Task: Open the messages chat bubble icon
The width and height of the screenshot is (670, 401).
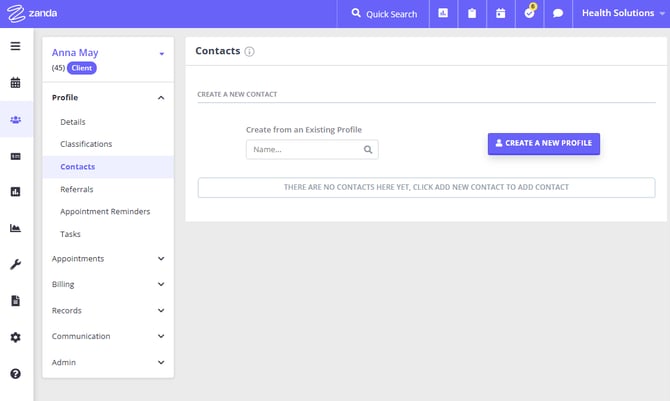Action: coord(558,14)
